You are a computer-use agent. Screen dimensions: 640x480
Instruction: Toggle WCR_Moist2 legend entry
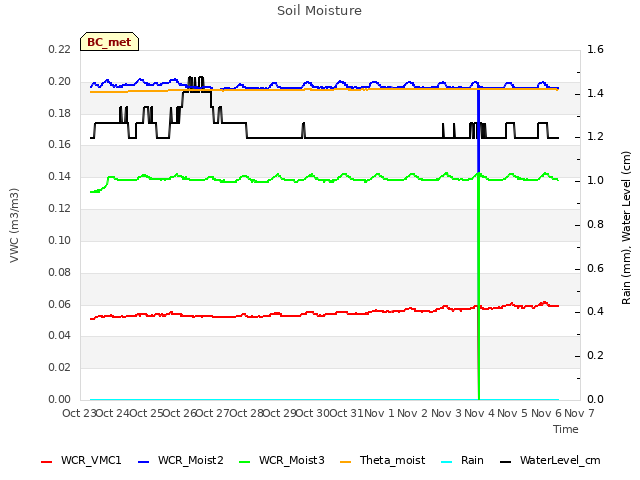pos(181,460)
